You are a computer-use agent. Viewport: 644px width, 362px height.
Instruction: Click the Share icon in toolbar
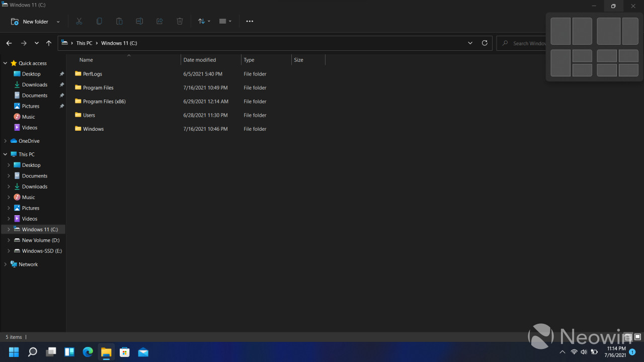(x=159, y=22)
